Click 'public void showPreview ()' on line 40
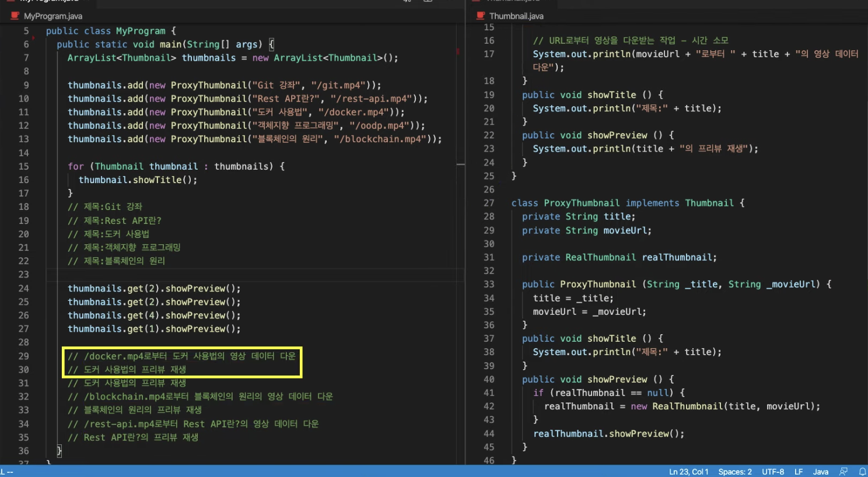This screenshot has height=477, width=868. [x=598, y=379]
